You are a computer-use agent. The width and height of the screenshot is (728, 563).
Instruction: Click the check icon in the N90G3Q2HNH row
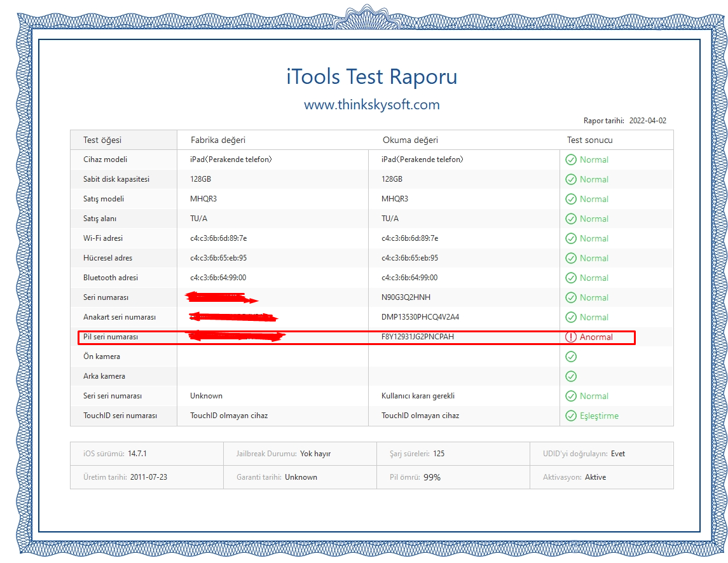click(570, 297)
